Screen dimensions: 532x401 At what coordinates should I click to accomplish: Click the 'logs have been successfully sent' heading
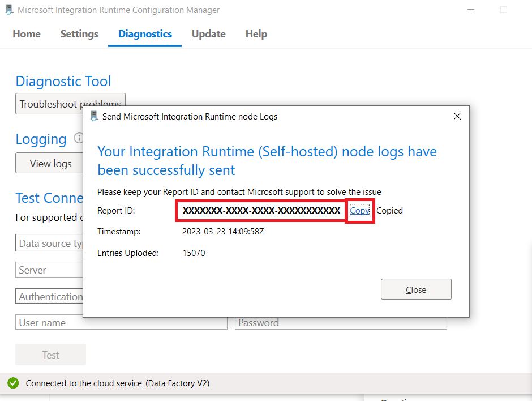[x=267, y=161]
